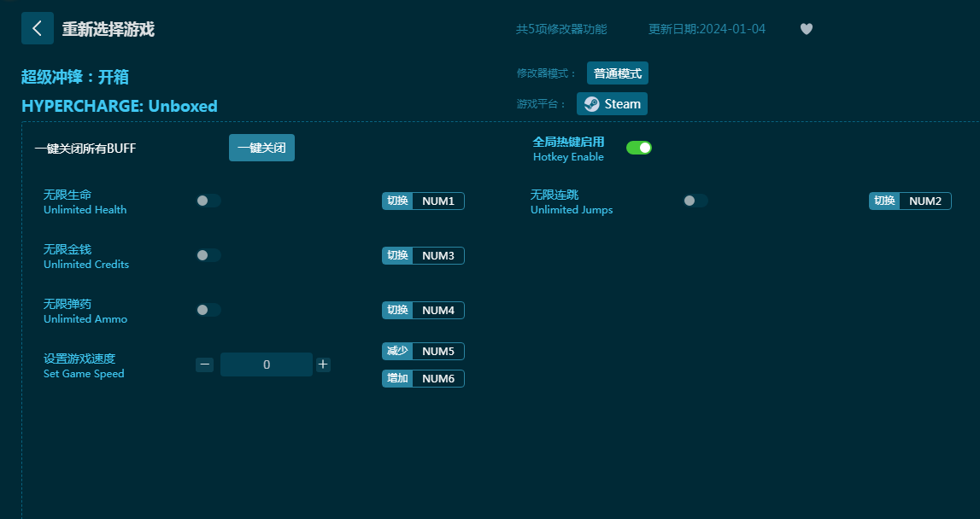Click the 一键关闭 button
980x519 pixels.
pyautogui.click(x=261, y=148)
